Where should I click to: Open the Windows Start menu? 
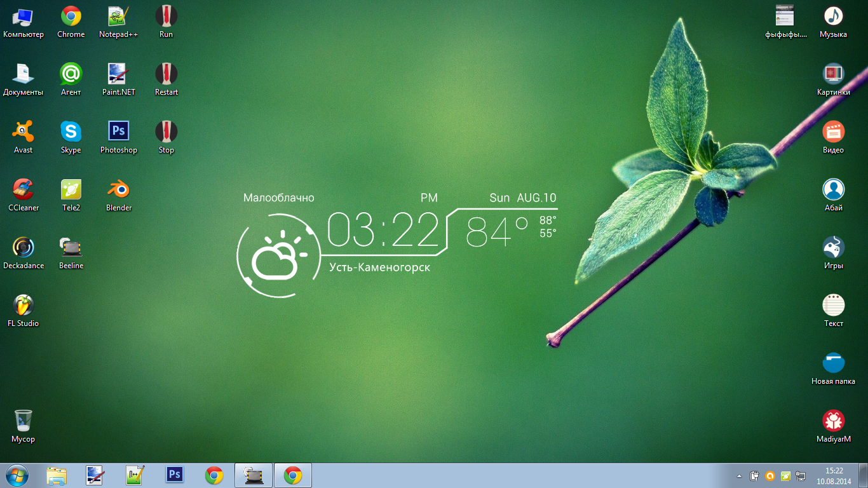(x=17, y=475)
